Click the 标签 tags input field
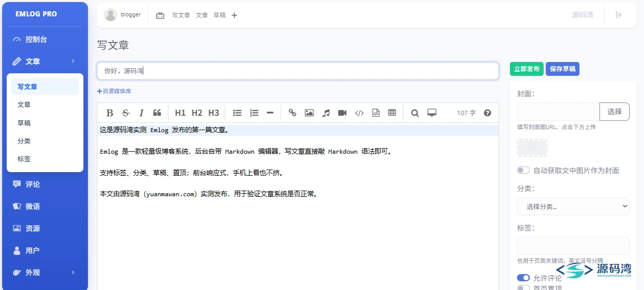Image resolution: width=644 pixels, height=290 pixels. pyautogui.click(x=573, y=245)
